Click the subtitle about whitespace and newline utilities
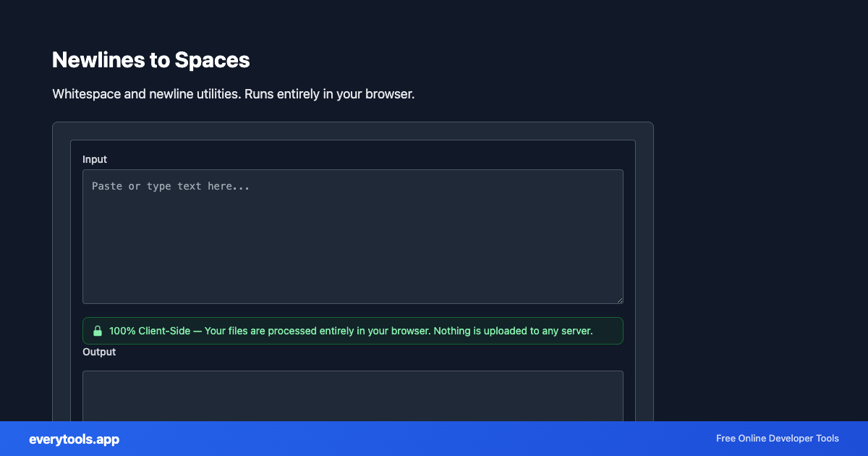Screen dimensions: 868x456 click(233, 94)
